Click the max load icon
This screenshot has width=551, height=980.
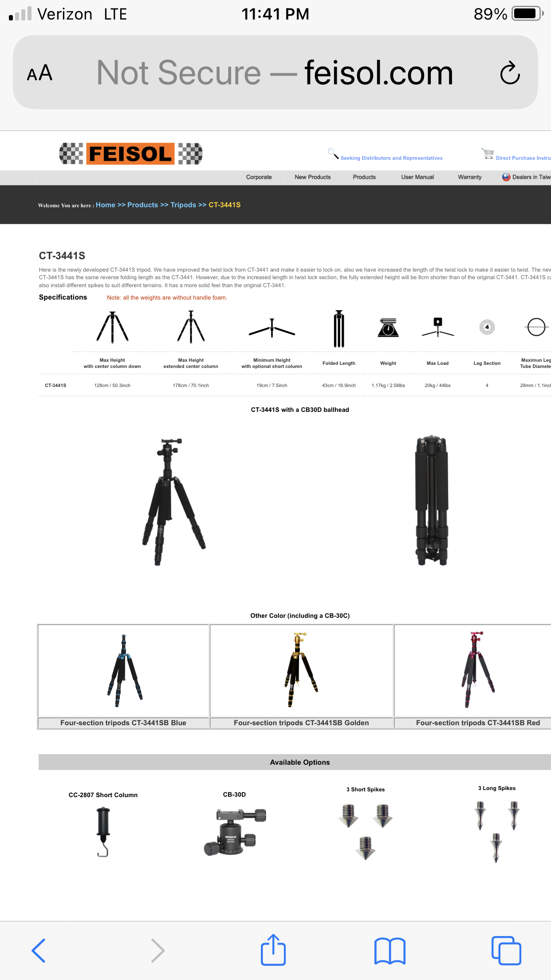[x=438, y=328]
